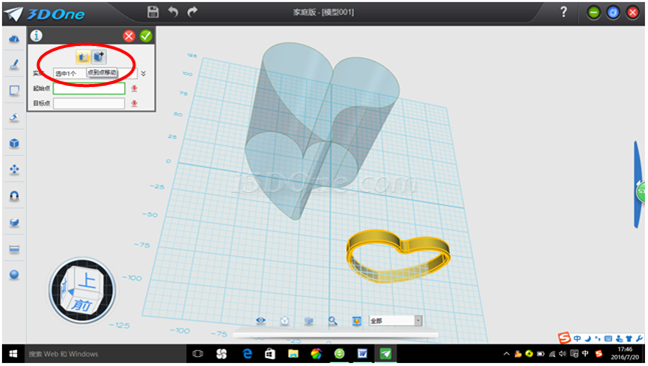Viewport: 648px width, 366px height.
Task: Redo the last action
Action: [x=192, y=12]
